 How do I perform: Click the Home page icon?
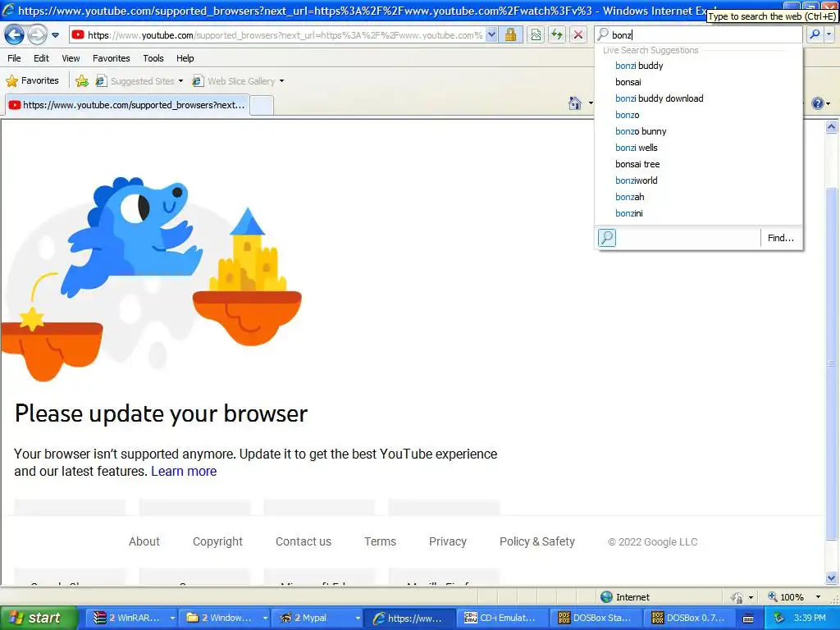point(575,103)
